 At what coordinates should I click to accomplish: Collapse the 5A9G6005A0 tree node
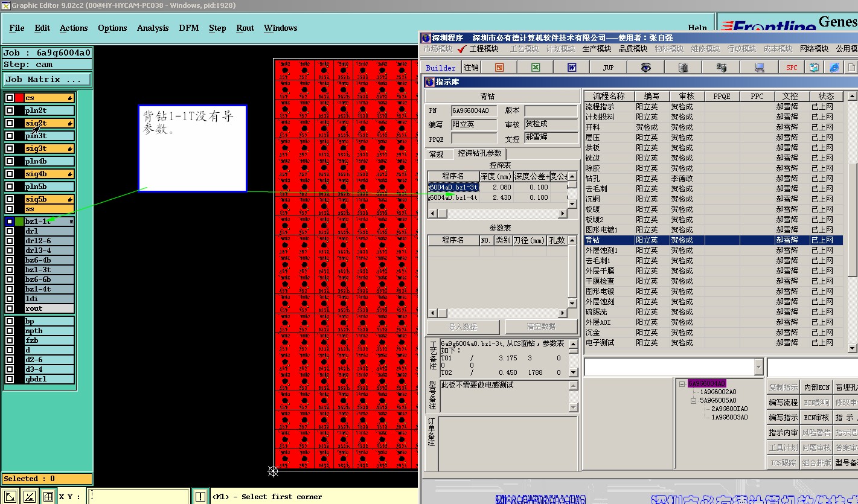(x=694, y=400)
